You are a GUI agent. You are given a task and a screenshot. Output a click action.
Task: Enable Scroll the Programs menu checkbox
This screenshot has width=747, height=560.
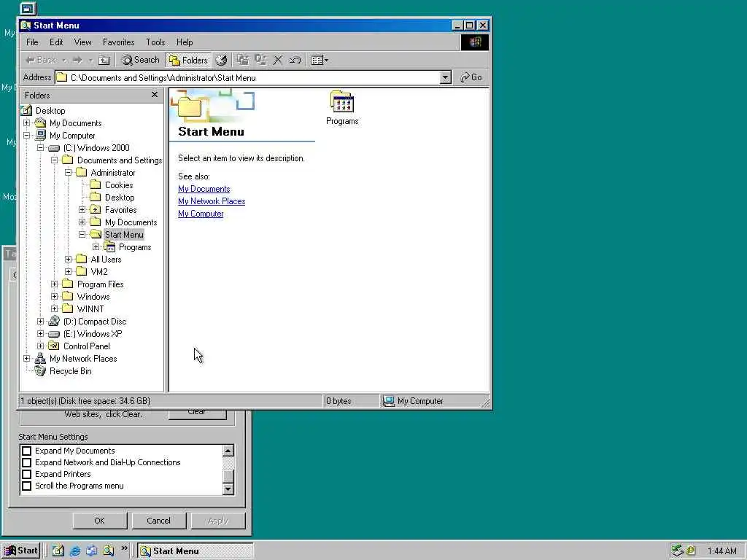pyautogui.click(x=27, y=486)
